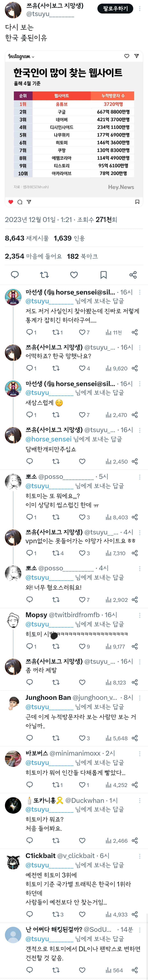Reply to Junghoon Ban's comment
Viewport: 148px width, 980px height.
tap(29, 738)
